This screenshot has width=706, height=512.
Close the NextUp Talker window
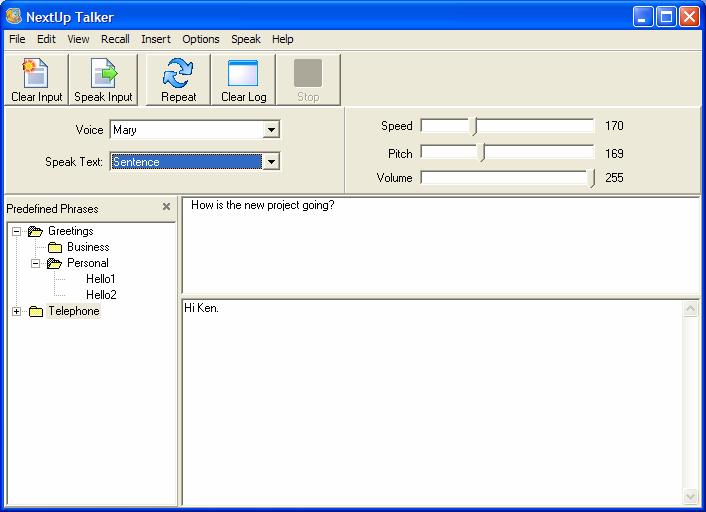(x=689, y=17)
